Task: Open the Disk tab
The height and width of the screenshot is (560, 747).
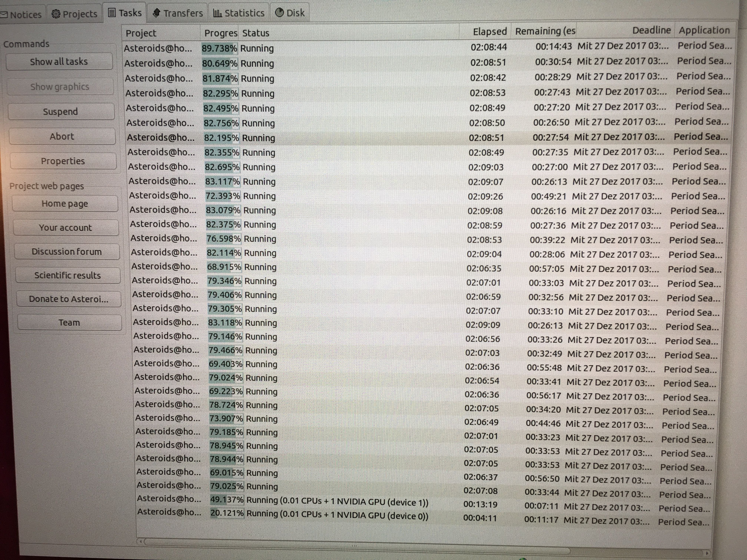Action: pos(290,13)
